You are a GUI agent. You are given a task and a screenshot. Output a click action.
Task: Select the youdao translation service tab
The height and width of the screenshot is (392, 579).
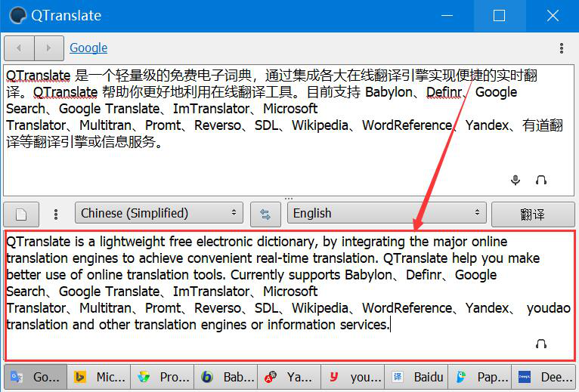(x=353, y=377)
